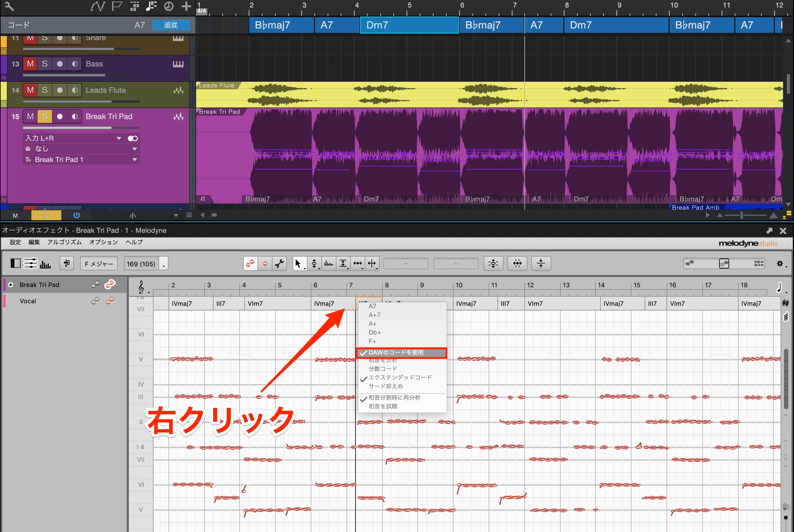The width and height of the screenshot is (794, 532).
Task: Open the tempo/time circle icon
Action: 169,6
